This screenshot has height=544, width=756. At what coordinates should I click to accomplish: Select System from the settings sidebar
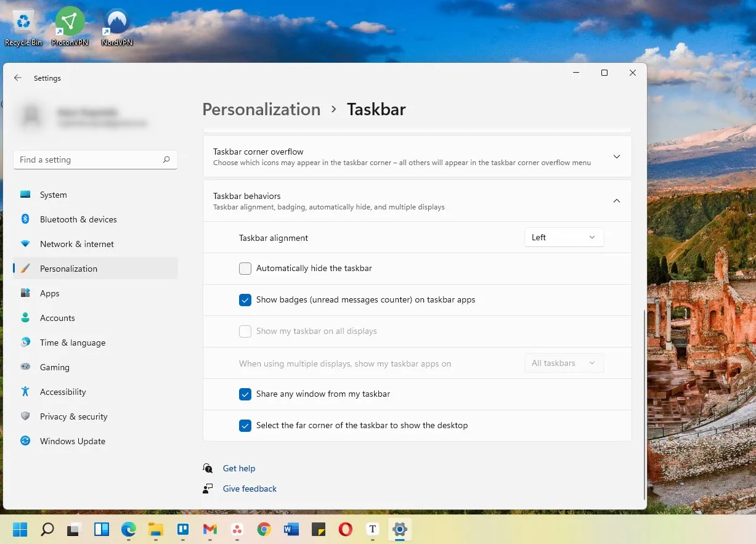[x=53, y=195]
